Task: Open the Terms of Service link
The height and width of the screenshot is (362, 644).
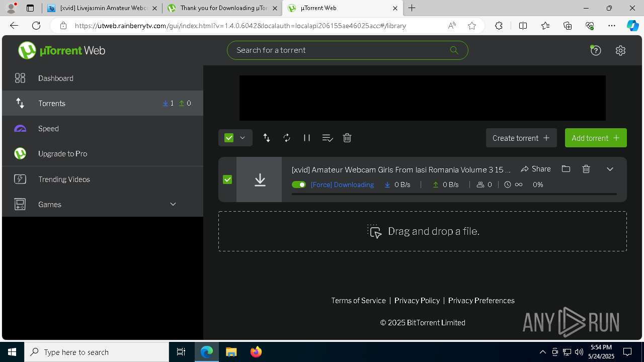Action: [358, 300]
